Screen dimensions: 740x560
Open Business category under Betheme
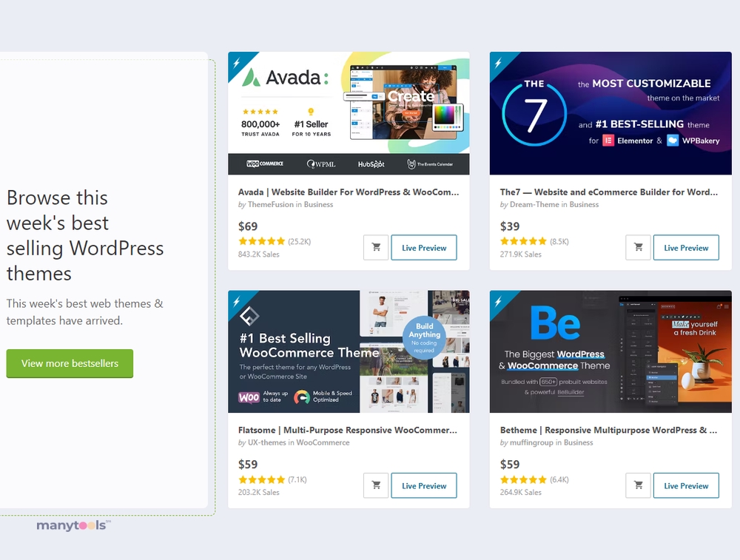578,442
